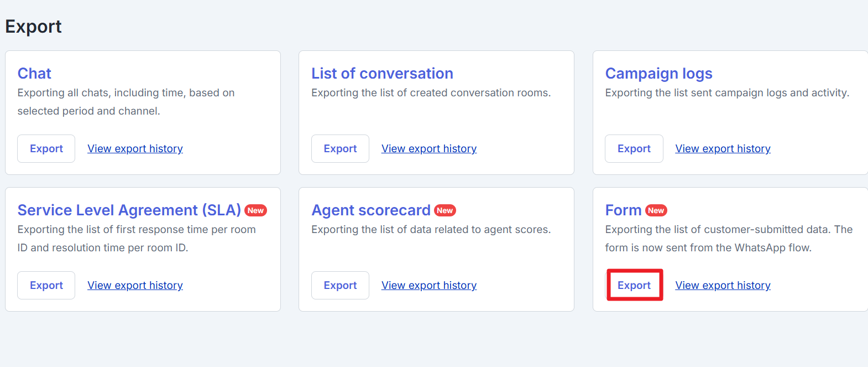The image size is (868, 367).
Task: Open Campaign logs export history link
Action: point(723,148)
